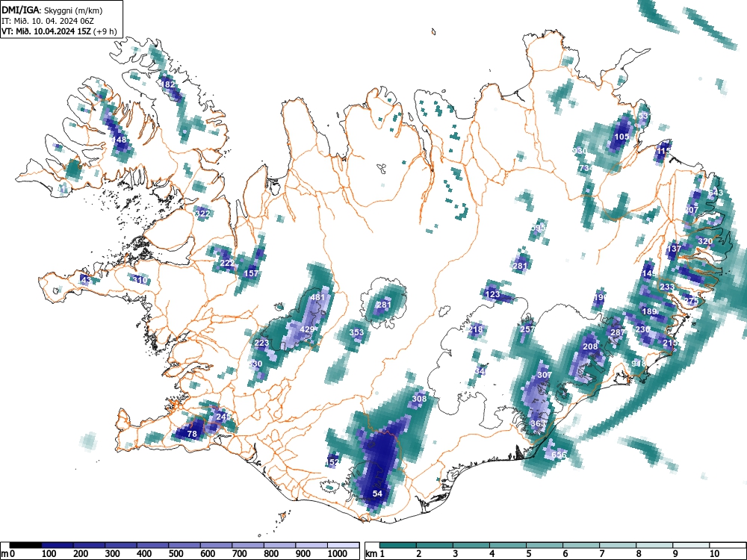
Task: Pick the white swatch between km 9 and 10
Action: click(x=691, y=545)
